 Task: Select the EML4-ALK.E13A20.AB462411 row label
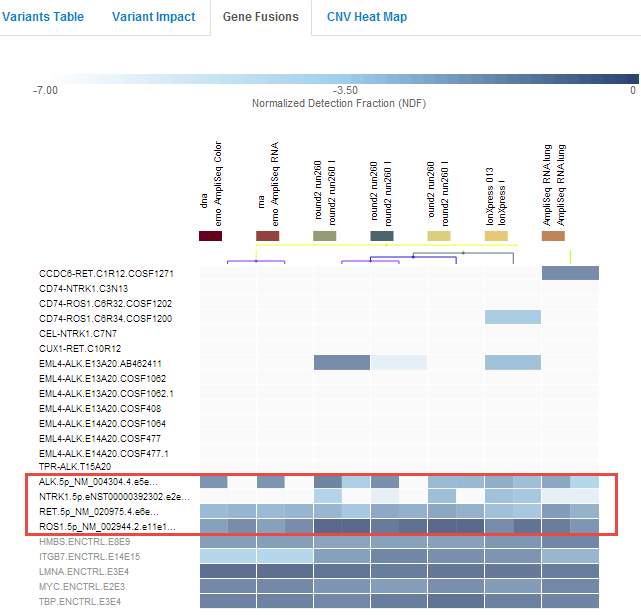(100, 363)
